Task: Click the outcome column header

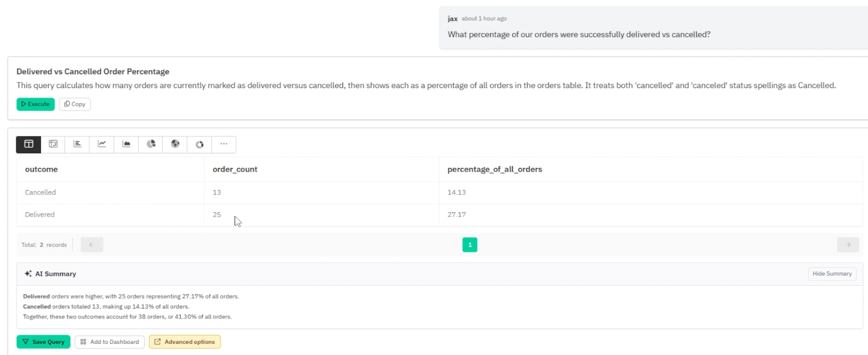Action: click(x=110, y=169)
